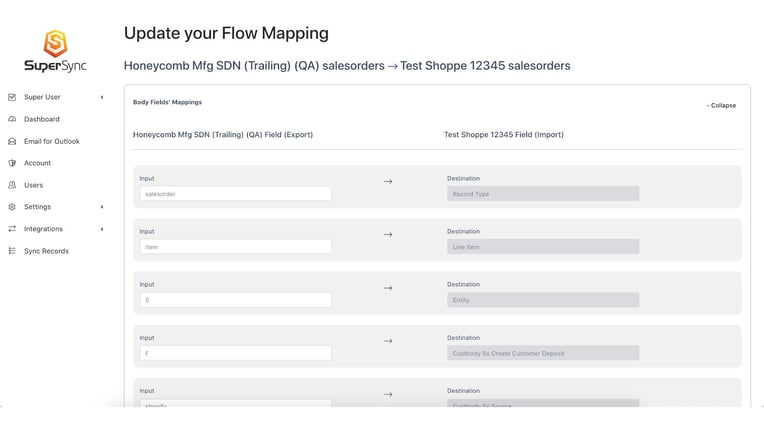This screenshot has height=429, width=764.
Task: Click the Settings menu label
Action: point(38,207)
